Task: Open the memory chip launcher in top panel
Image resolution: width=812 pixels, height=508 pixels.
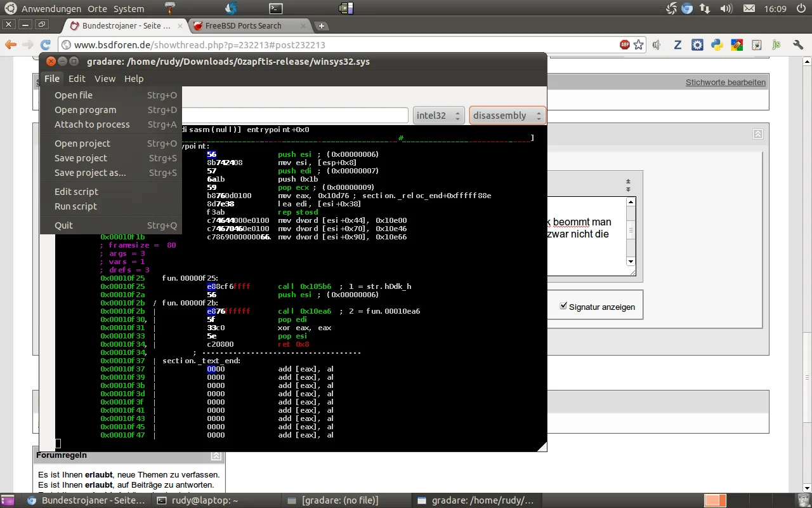Action: [x=346, y=8]
